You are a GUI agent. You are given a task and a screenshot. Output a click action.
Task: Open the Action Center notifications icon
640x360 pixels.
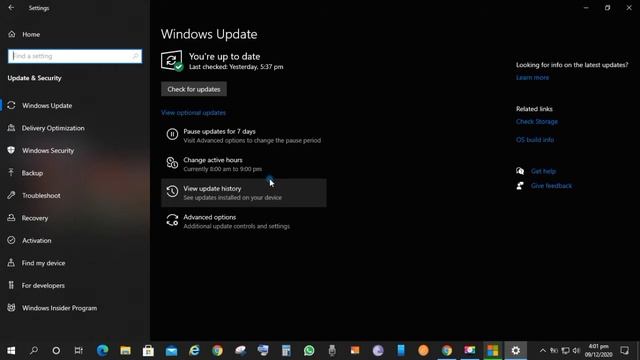pos(624,350)
